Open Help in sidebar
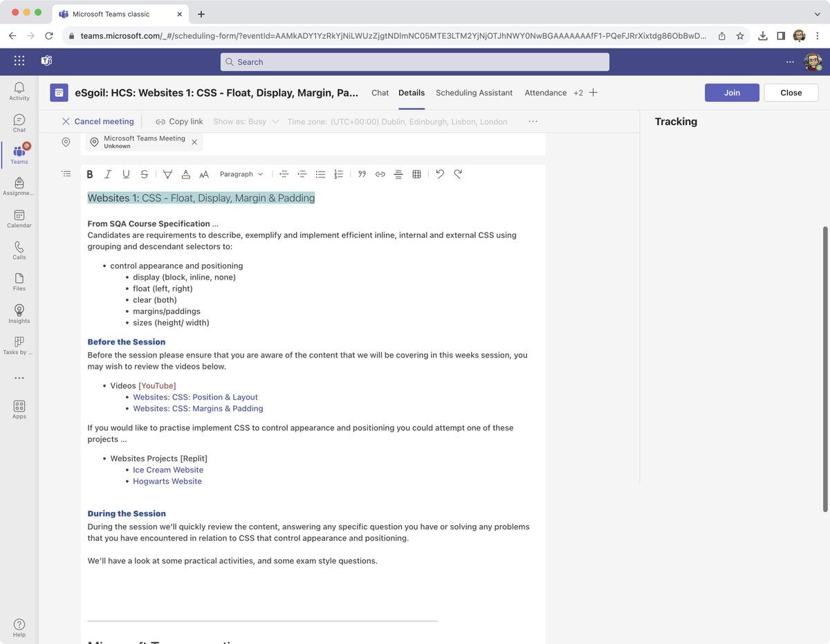The width and height of the screenshot is (830, 644). pos(19,628)
